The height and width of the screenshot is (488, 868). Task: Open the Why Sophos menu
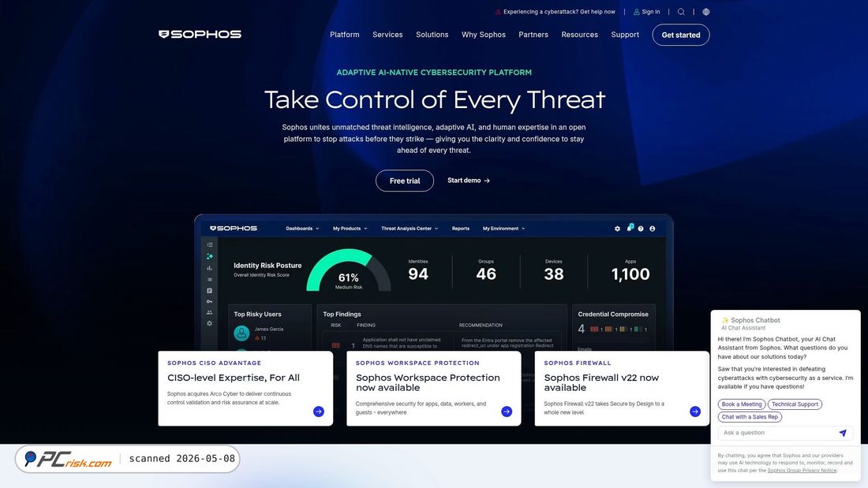click(x=484, y=35)
